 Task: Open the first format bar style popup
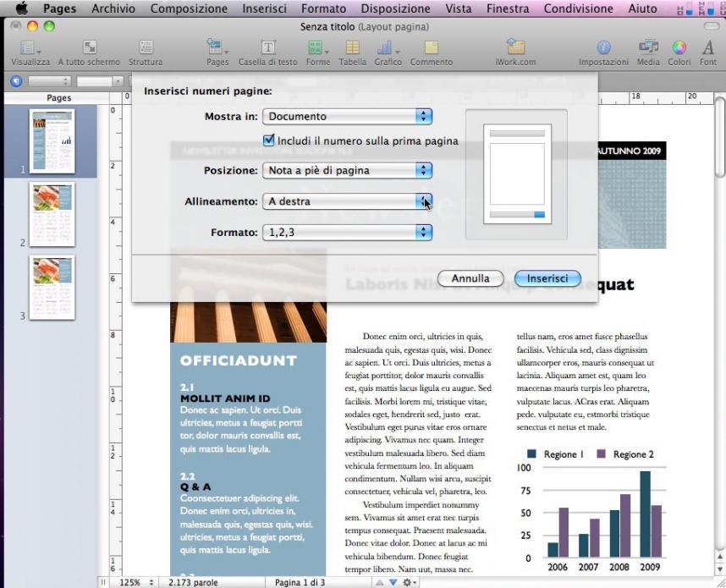pyautogui.click(x=49, y=81)
